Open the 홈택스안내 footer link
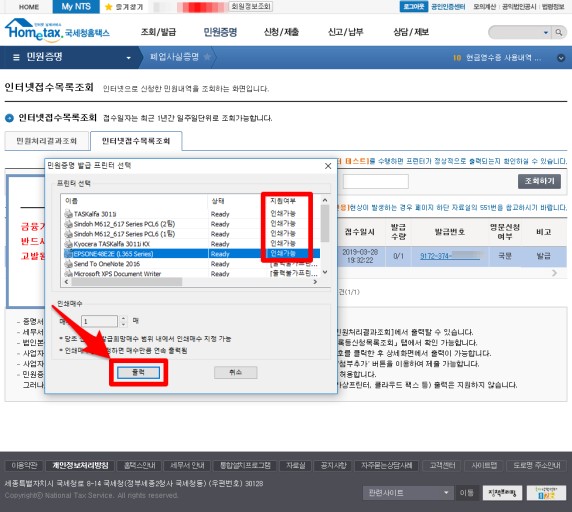572x512 pixels. tap(139, 465)
